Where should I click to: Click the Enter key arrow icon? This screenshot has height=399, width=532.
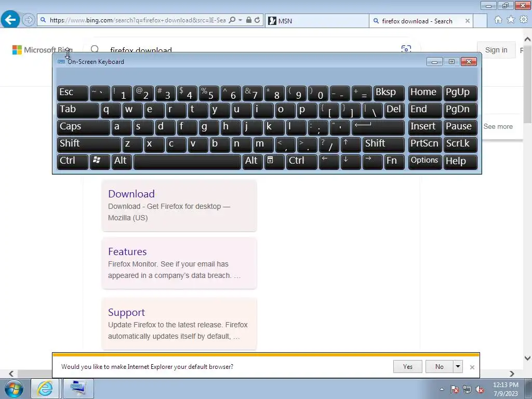pyautogui.click(x=378, y=127)
